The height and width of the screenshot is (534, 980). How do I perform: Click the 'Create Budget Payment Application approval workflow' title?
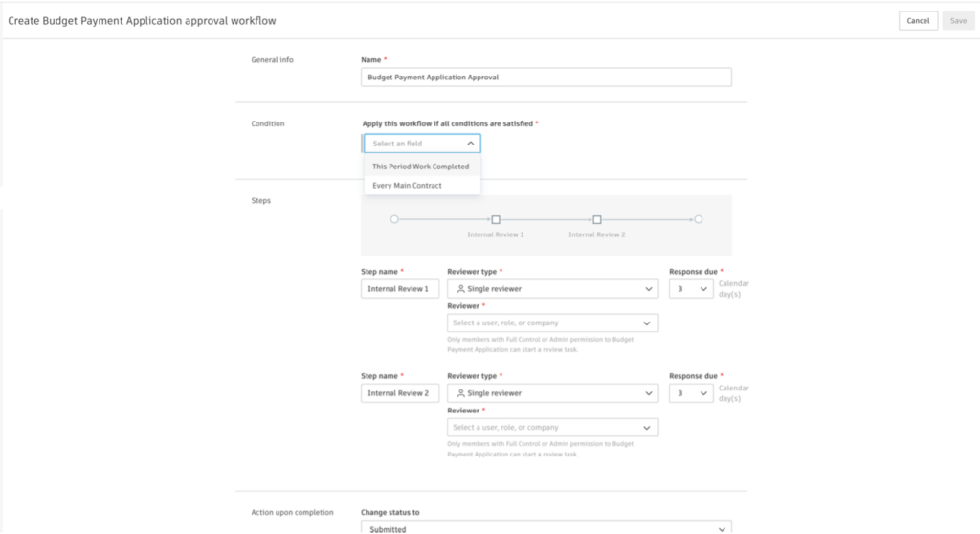pos(142,21)
